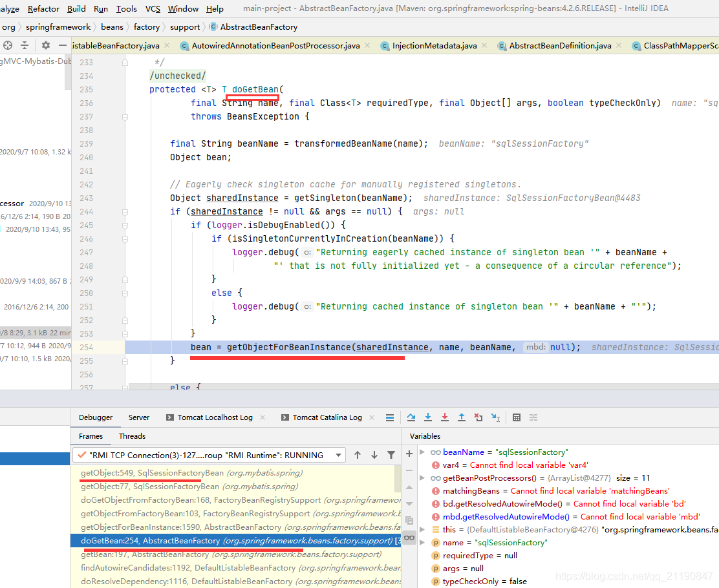Click the debugger layout hamburger icon
Viewport: 719px width, 588px height.
390,417
